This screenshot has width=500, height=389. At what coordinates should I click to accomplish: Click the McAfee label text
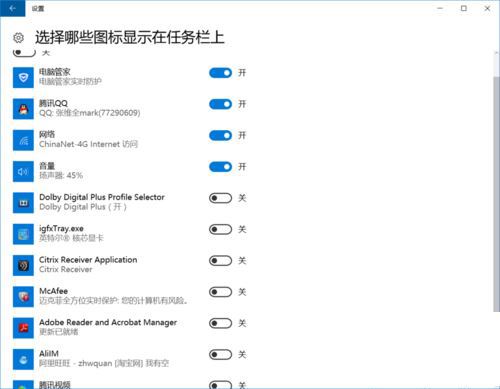click(x=53, y=291)
